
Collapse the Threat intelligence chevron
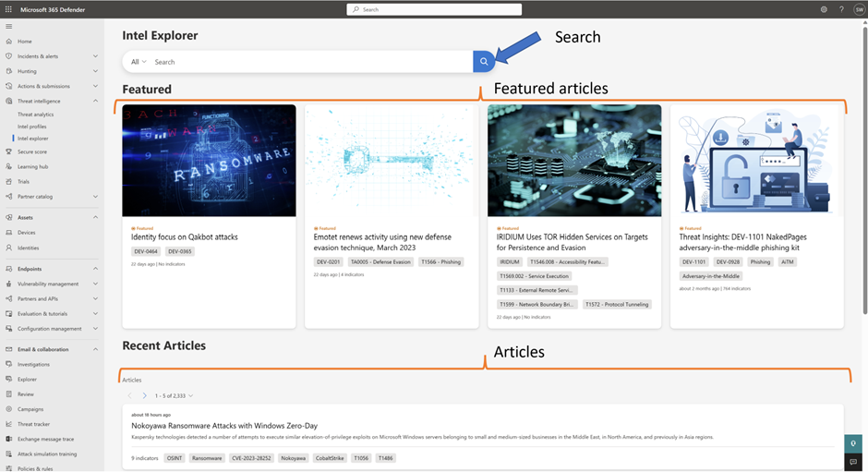[x=95, y=102]
